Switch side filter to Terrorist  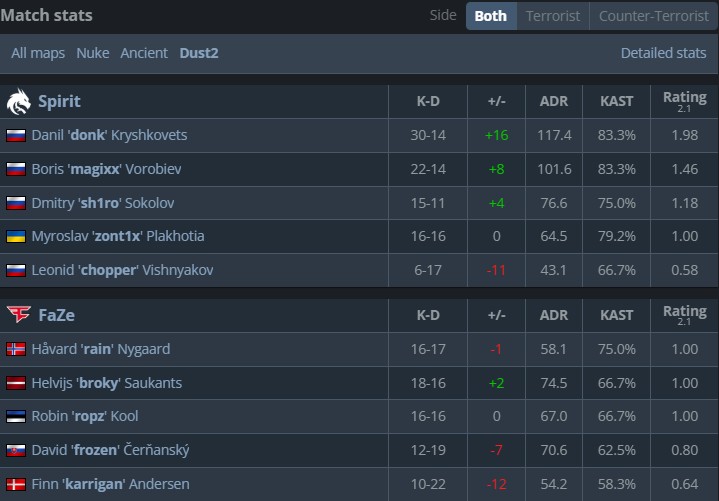(553, 16)
